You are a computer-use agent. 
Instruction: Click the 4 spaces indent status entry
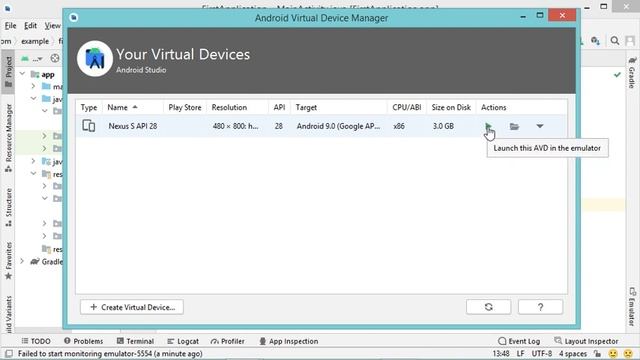[x=573, y=353]
